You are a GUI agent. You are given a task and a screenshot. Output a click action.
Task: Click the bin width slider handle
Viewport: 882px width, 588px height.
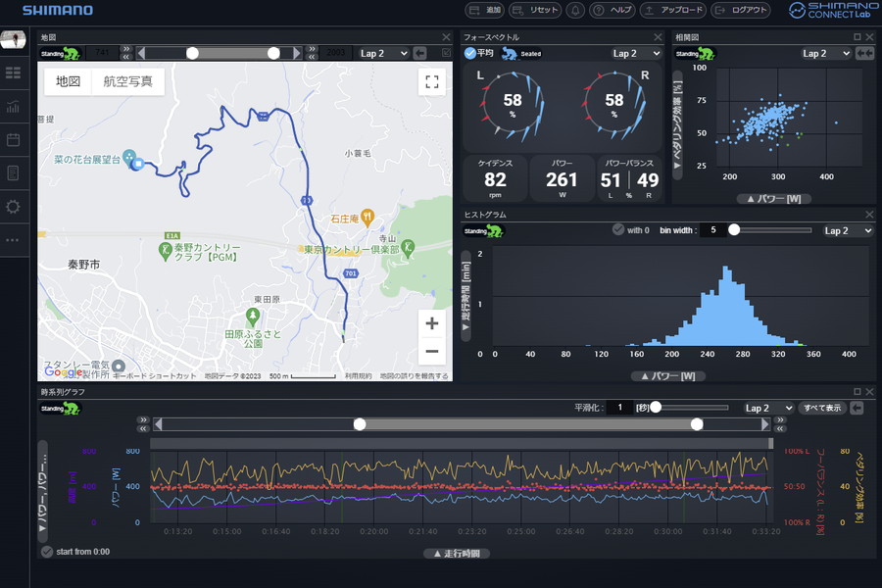tap(733, 230)
